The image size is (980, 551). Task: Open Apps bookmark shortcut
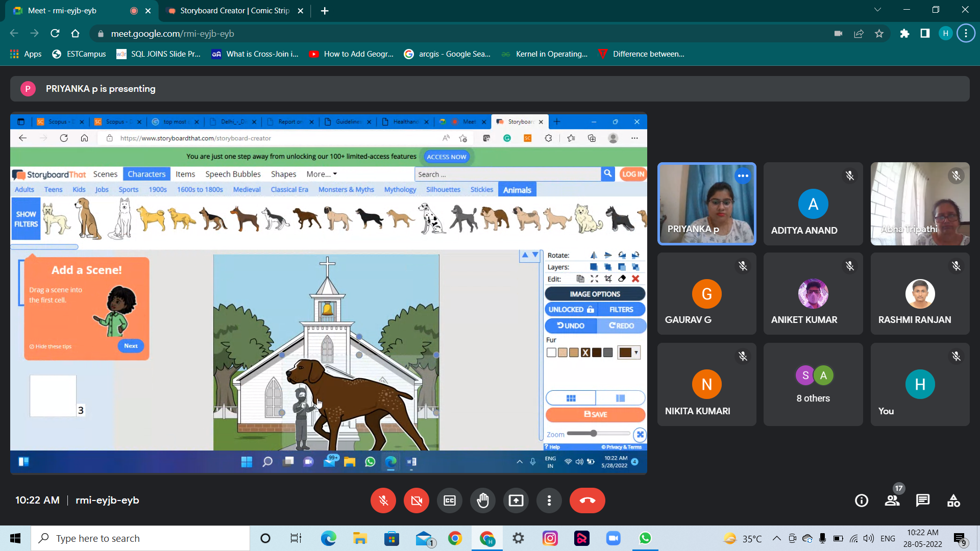pos(26,54)
